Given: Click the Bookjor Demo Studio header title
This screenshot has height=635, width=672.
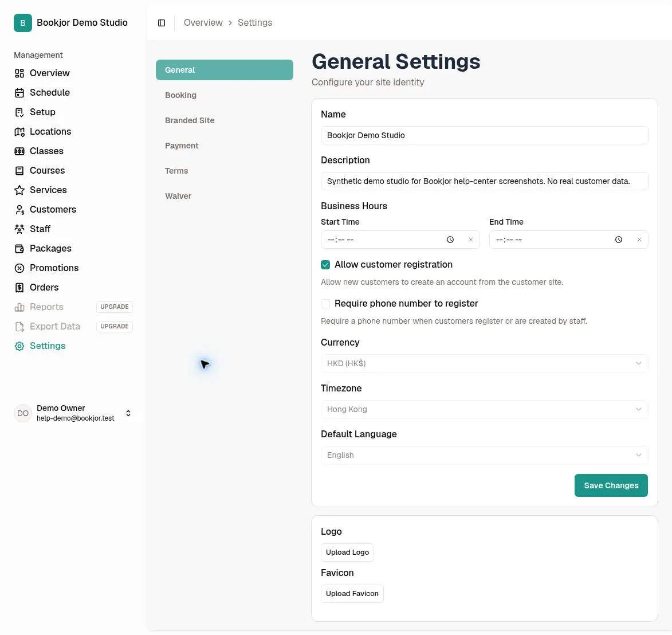Looking at the screenshot, I should point(82,23).
